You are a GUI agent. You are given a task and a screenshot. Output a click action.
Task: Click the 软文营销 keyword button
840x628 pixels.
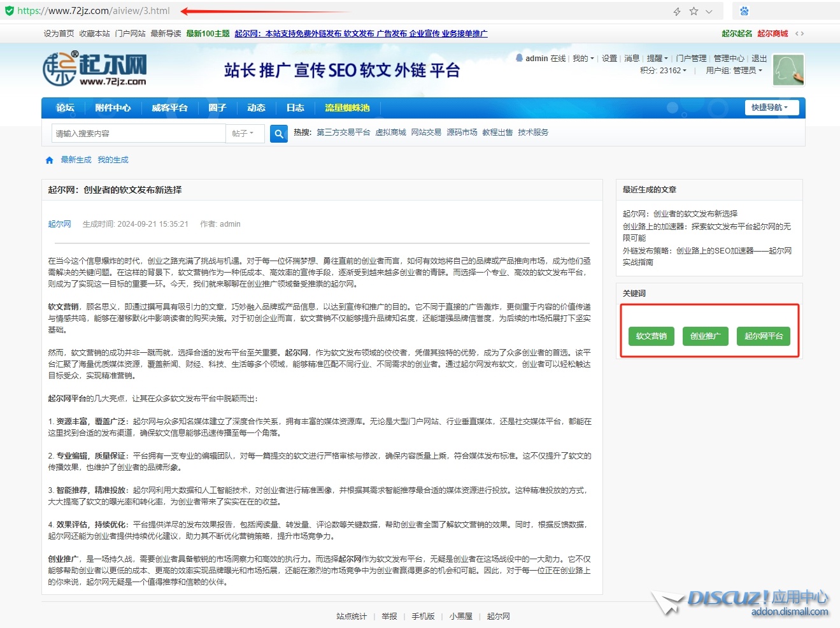651,336
